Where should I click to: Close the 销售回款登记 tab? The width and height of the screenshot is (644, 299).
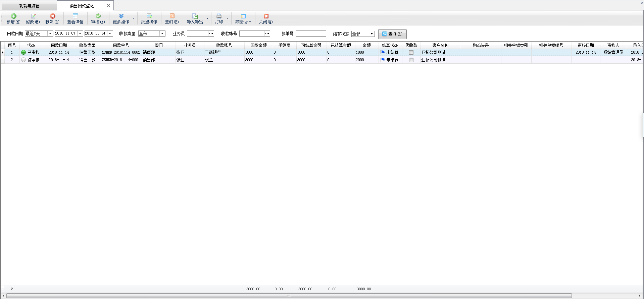point(108,6)
